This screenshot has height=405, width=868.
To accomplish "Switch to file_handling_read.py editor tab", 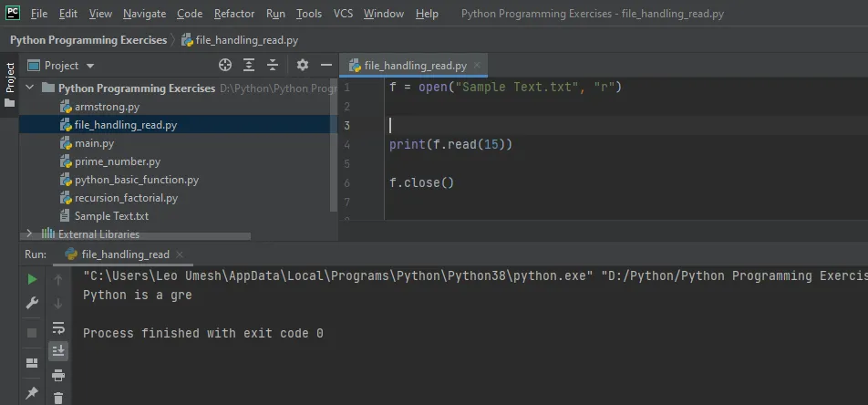I will click(x=415, y=66).
